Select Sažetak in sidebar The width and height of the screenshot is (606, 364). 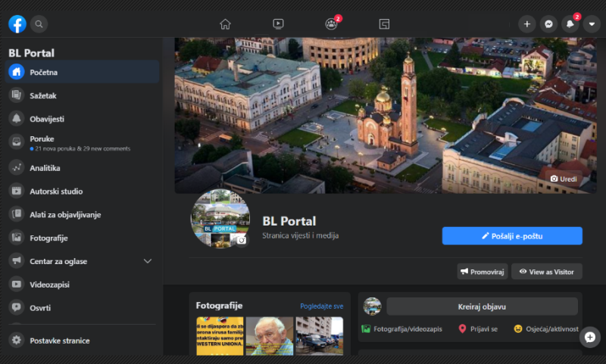(43, 96)
